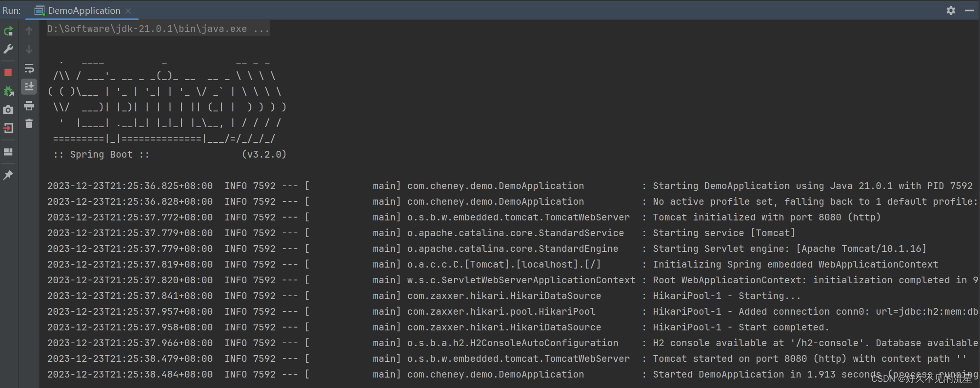
Task: Rerun the DemoApplication with green arrow icon
Action: pos(8,31)
